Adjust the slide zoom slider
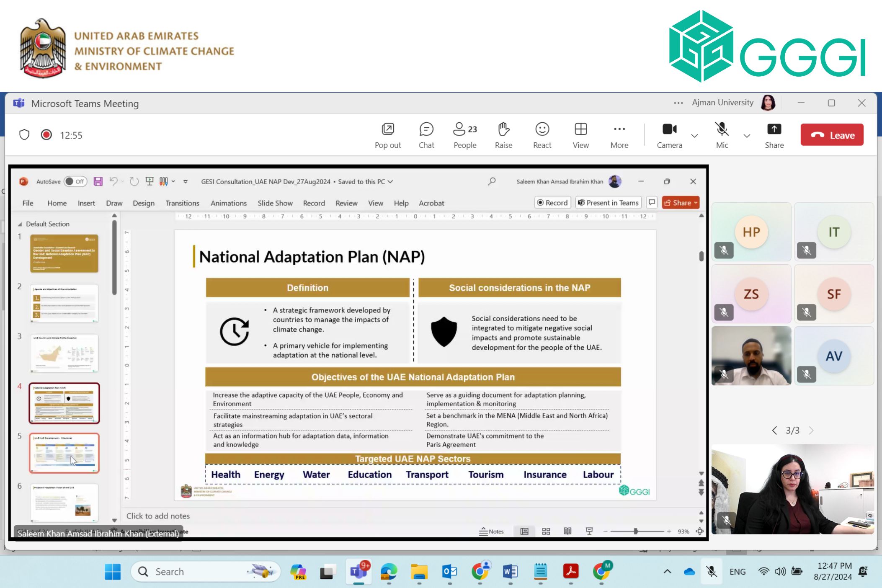This screenshot has width=882, height=588. coord(635,531)
